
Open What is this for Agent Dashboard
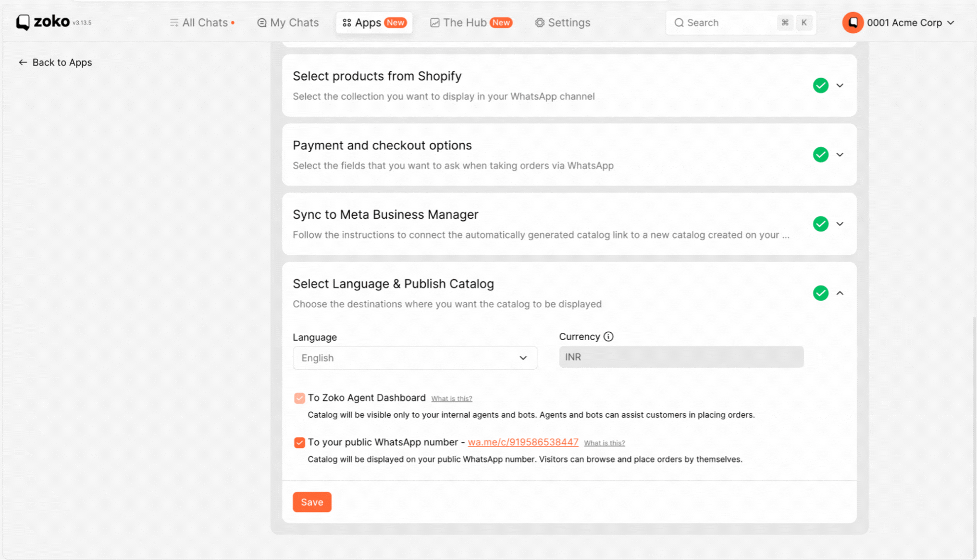click(x=451, y=399)
